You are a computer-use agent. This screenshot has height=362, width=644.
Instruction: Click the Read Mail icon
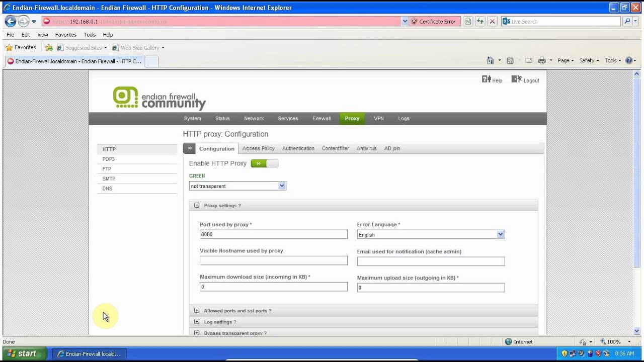(x=529, y=60)
